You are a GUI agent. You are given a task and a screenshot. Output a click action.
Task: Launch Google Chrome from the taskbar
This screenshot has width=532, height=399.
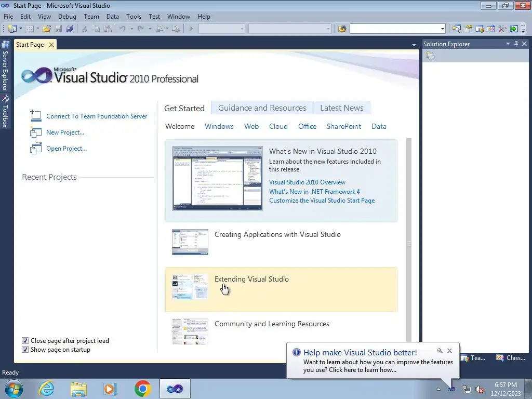pyautogui.click(x=142, y=389)
